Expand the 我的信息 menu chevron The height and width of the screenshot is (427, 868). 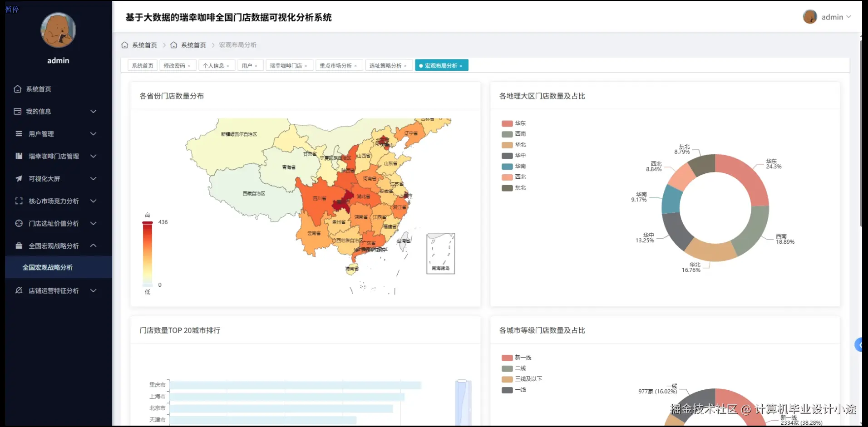pos(93,111)
